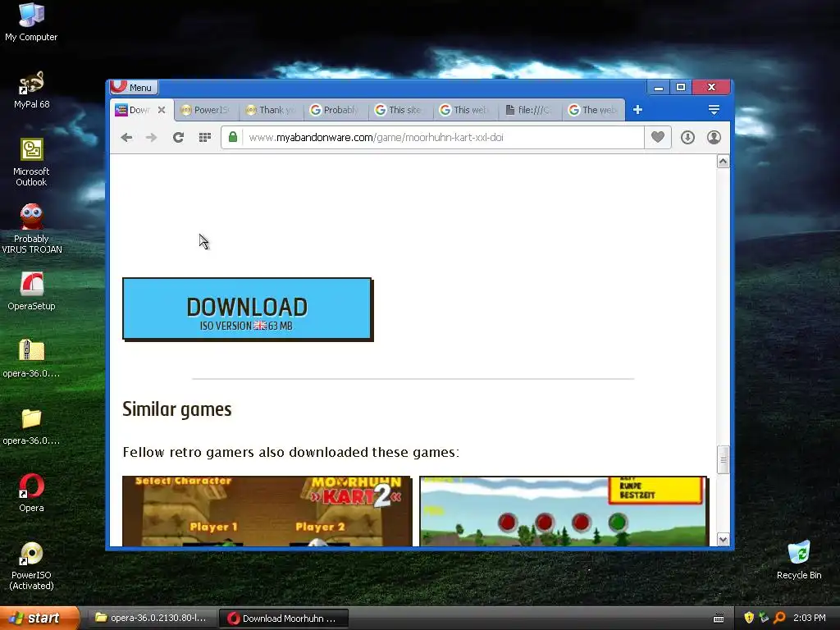This screenshot has height=630, width=840.
Task: Select the MyPal 68 desktop icon
Action: pos(31,90)
